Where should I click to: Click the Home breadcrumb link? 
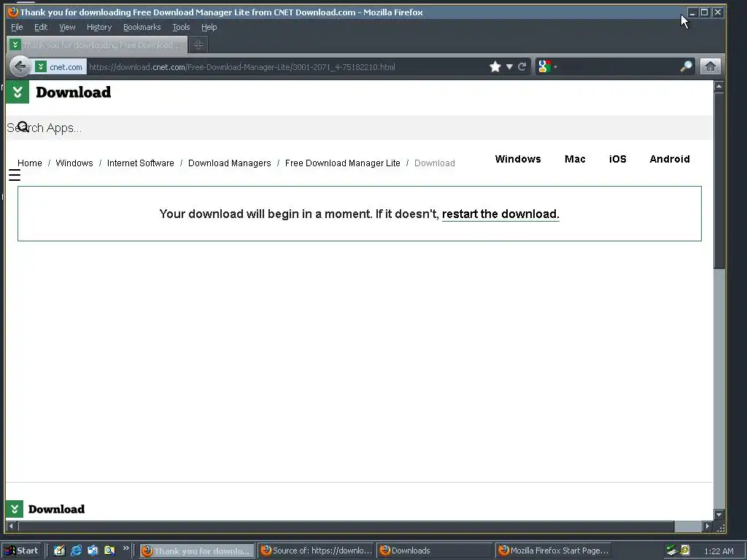[x=29, y=163]
